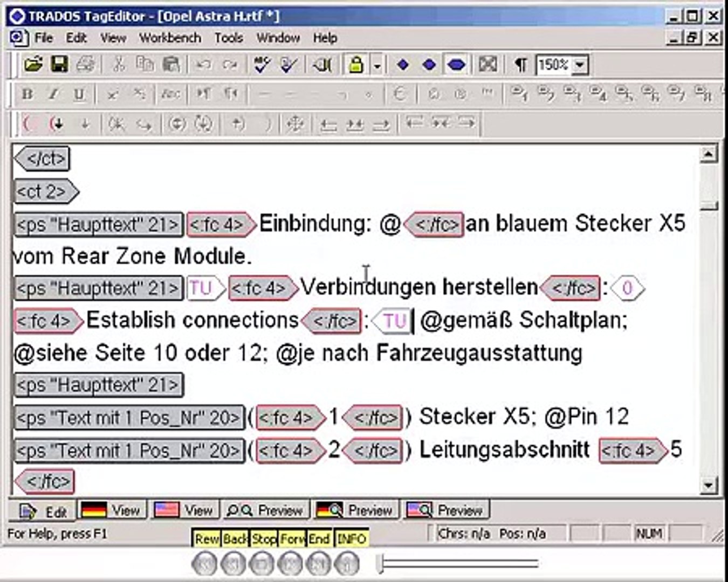This screenshot has height=582, width=728.
Task: Open the dropdown arrow beside the padlock
Action: (x=377, y=65)
